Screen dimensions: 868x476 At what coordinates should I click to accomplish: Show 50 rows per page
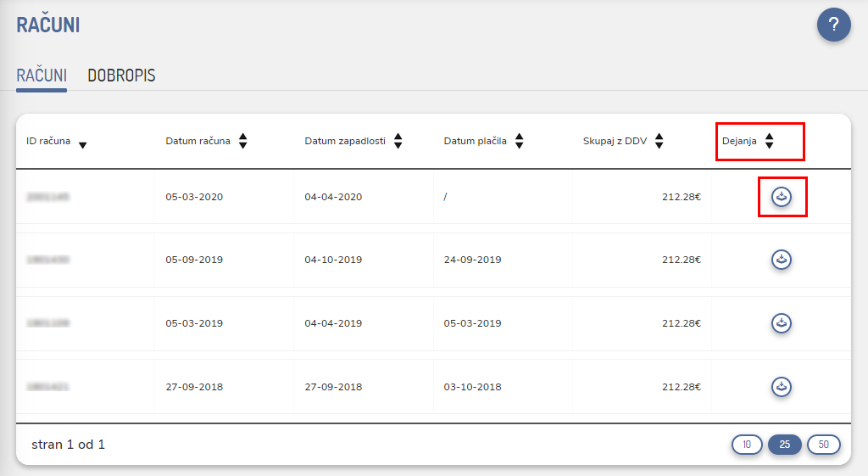point(823,445)
